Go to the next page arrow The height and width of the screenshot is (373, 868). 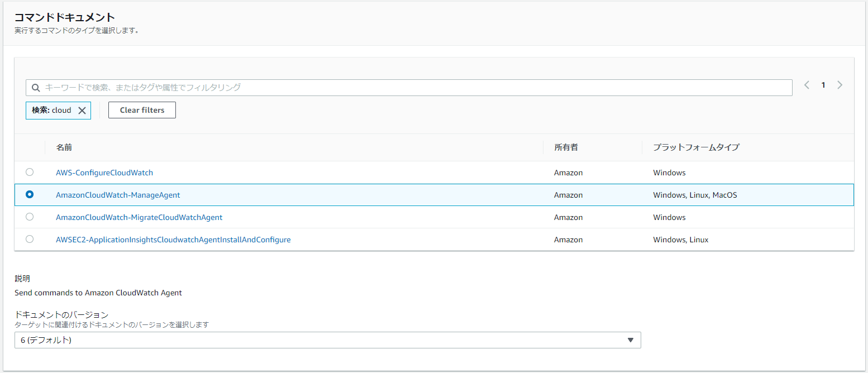tap(840, 85)
